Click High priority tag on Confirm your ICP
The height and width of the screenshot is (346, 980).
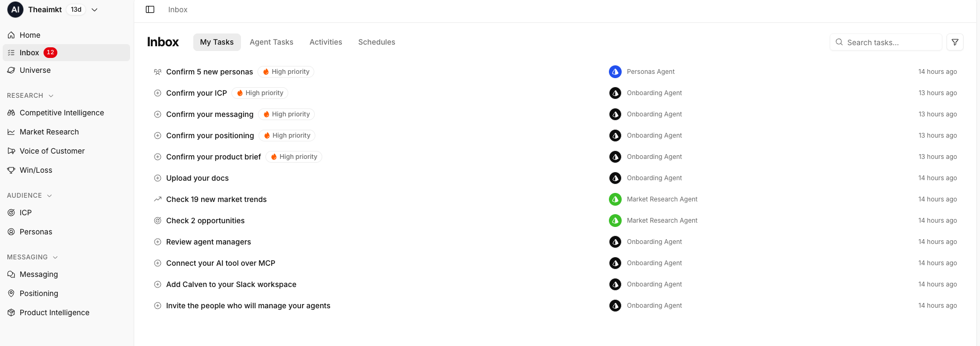point(260,93)
